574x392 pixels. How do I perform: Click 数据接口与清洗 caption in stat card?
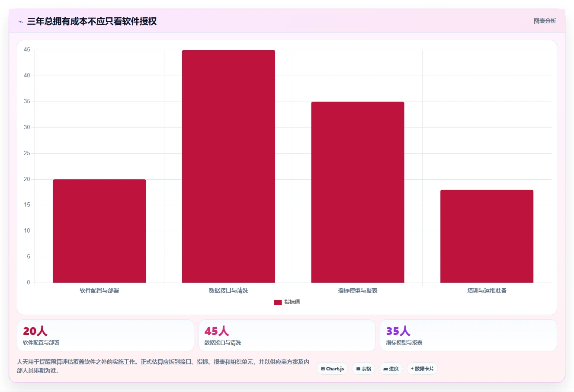point(223,343)
